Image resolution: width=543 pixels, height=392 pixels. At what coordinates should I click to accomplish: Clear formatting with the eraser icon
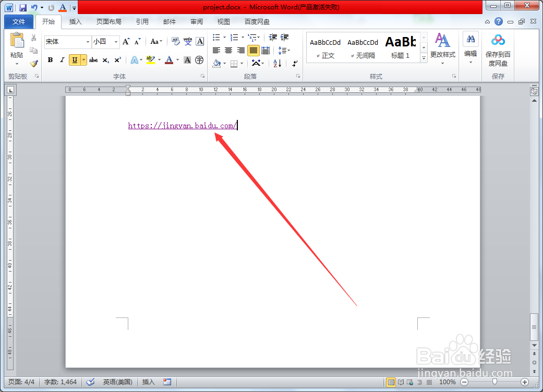pos(176,42)
